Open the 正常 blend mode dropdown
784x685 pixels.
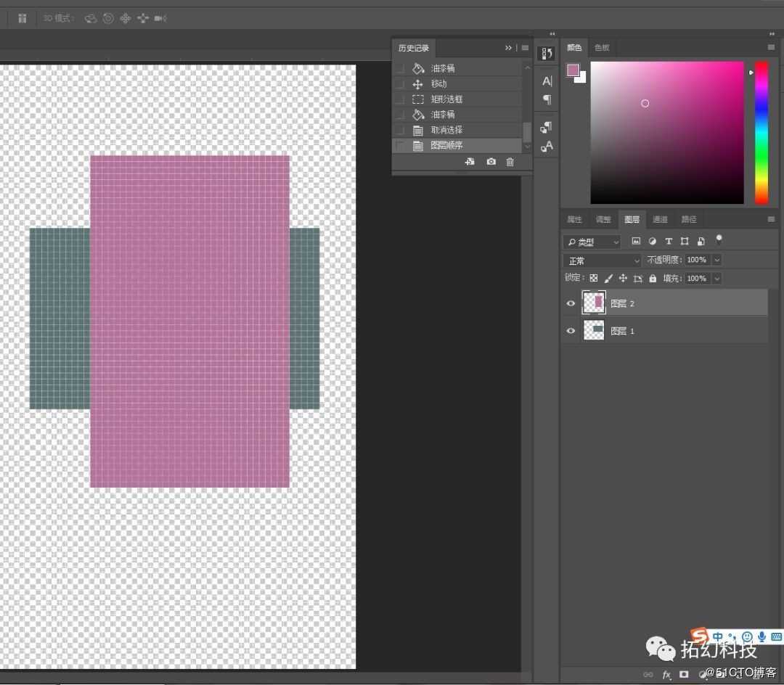603,261
